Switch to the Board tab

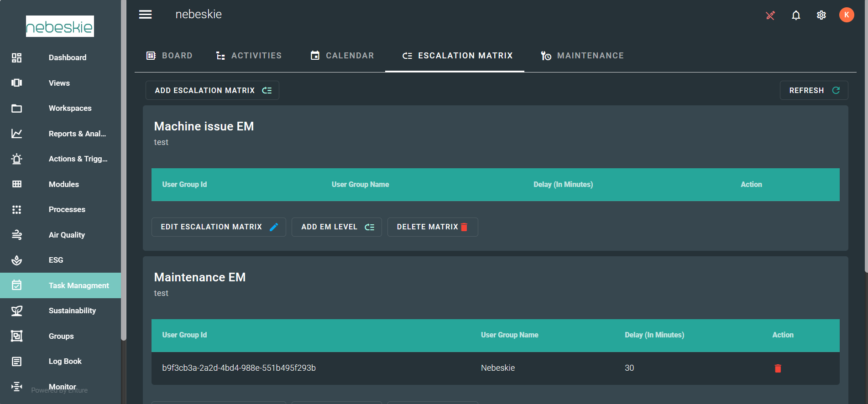click(x=169, y=56)
